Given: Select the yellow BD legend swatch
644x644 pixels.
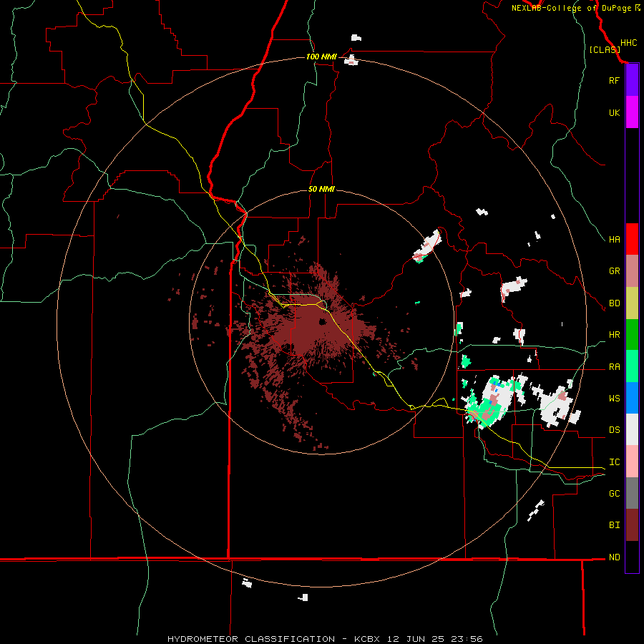Looking at the screenshot, I should click(x=632, y=303).
